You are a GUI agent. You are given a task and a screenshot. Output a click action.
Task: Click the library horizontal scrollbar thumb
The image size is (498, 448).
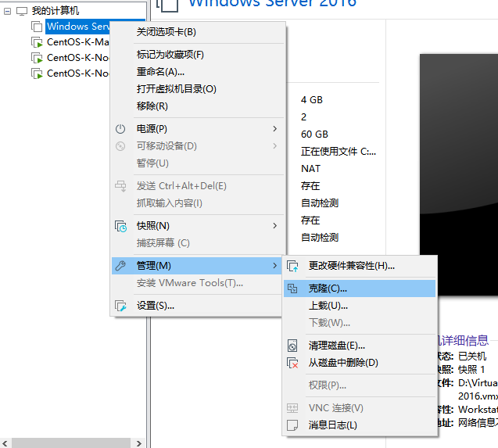pyautogui.click(x=71, y=443)
